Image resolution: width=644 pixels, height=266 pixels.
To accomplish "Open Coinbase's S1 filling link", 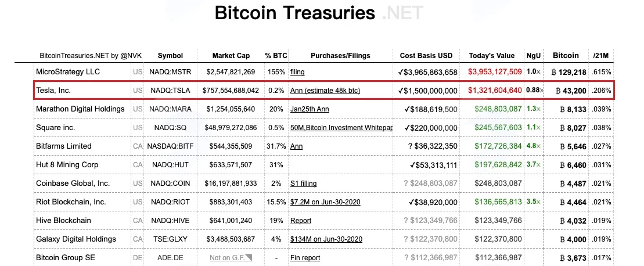I will click(304, 184).
